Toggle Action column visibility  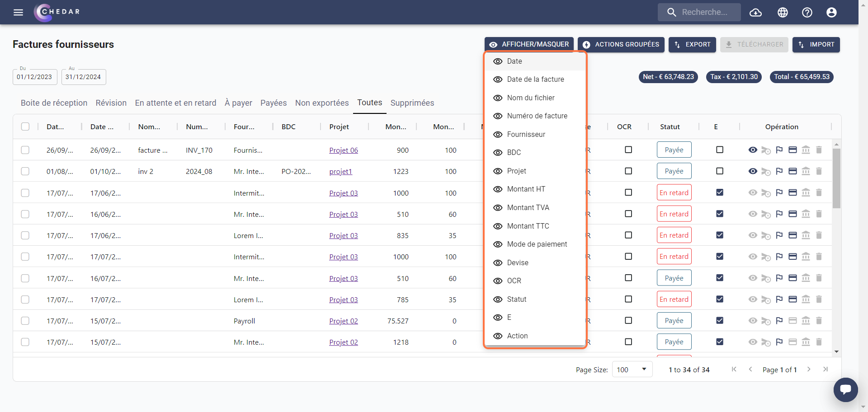tap(535, 336)
